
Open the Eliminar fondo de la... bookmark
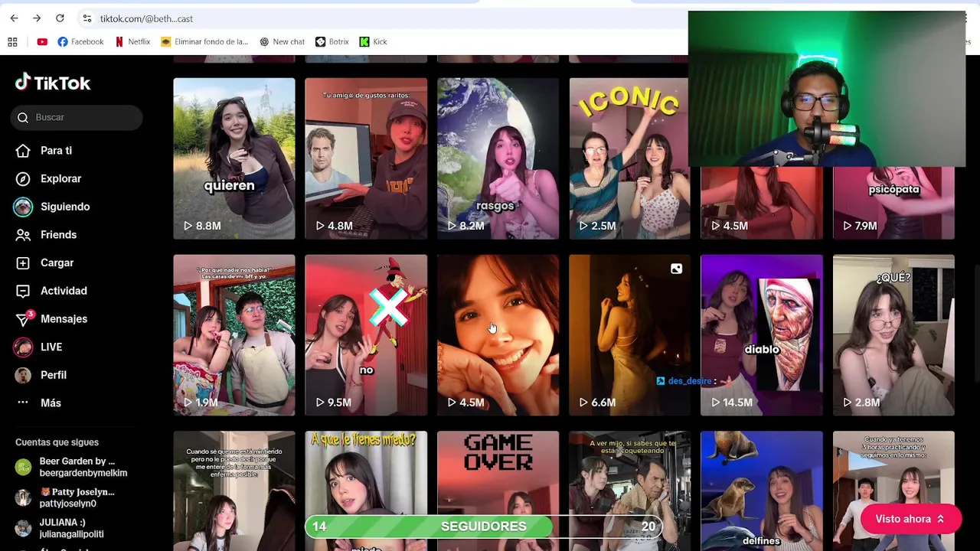[204, 42]
